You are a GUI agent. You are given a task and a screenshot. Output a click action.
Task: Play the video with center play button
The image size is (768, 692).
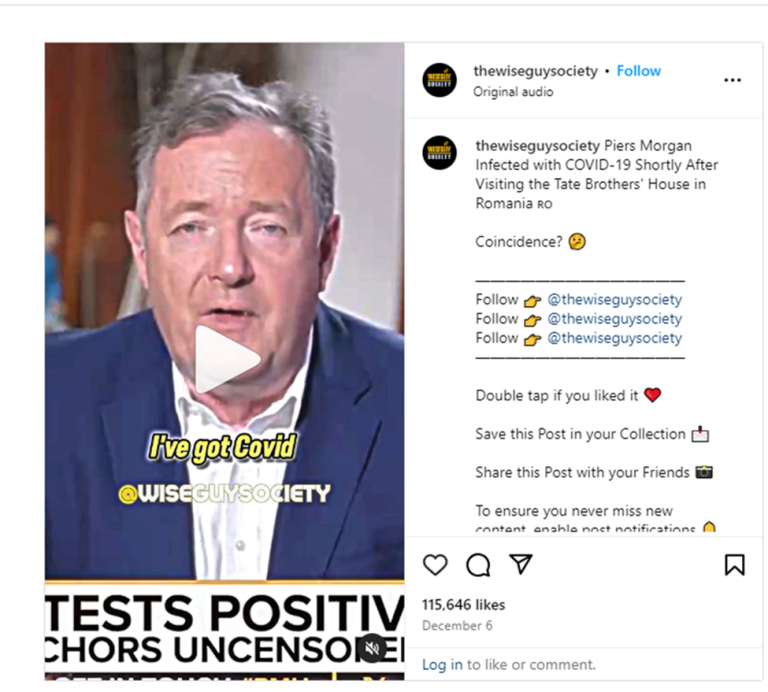227,359
